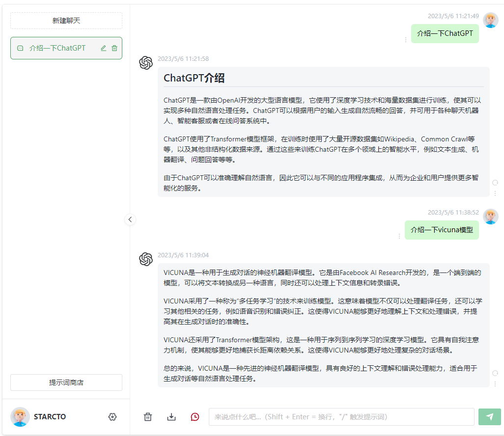The height and width of the screenshot is (436, 504).
Task: Click the timestamp 2023/5/6 11:21:49
Action: [x=453, y=16]
